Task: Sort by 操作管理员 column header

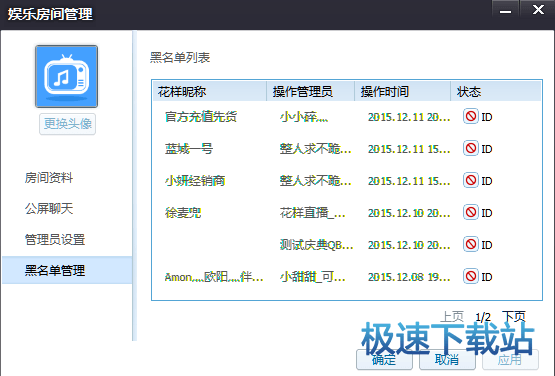Action: click(310, 91)
